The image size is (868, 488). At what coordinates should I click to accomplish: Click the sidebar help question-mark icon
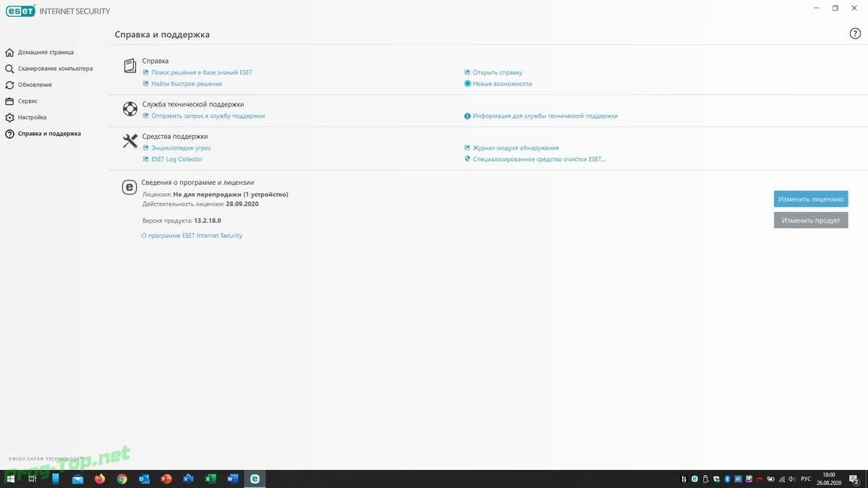pos(9,134)
